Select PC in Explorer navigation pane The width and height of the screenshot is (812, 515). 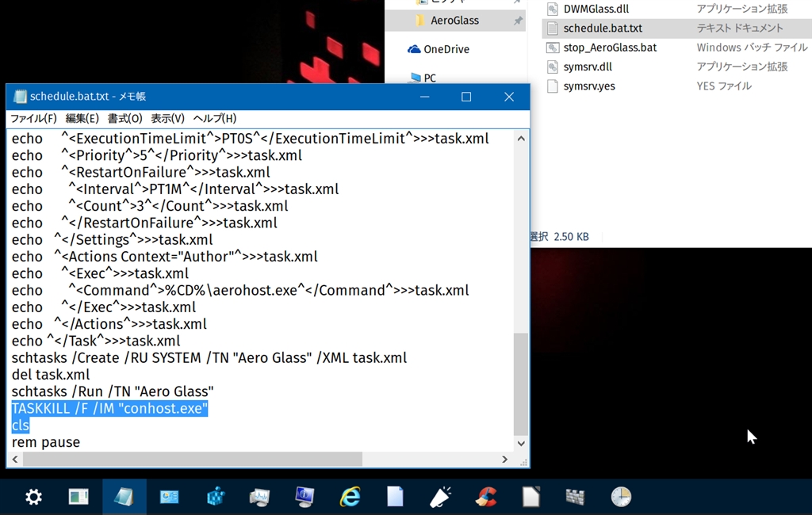[x=430, y=78]
